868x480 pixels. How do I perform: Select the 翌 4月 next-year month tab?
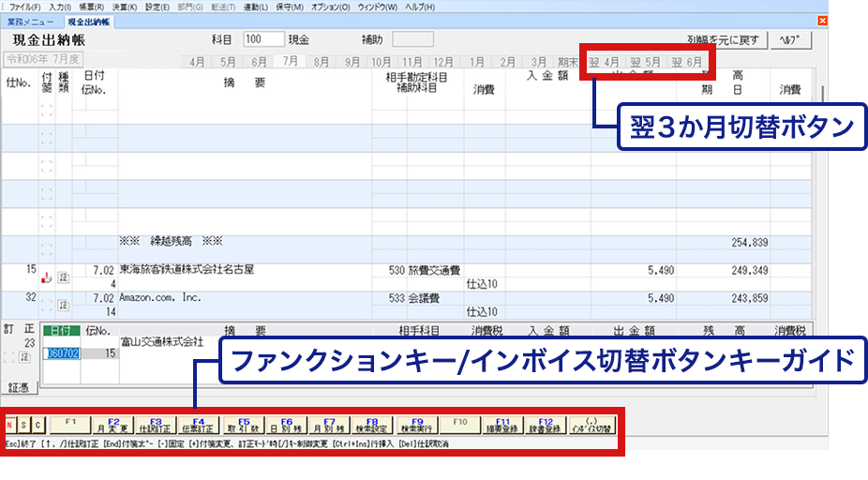tap(605, 62)
